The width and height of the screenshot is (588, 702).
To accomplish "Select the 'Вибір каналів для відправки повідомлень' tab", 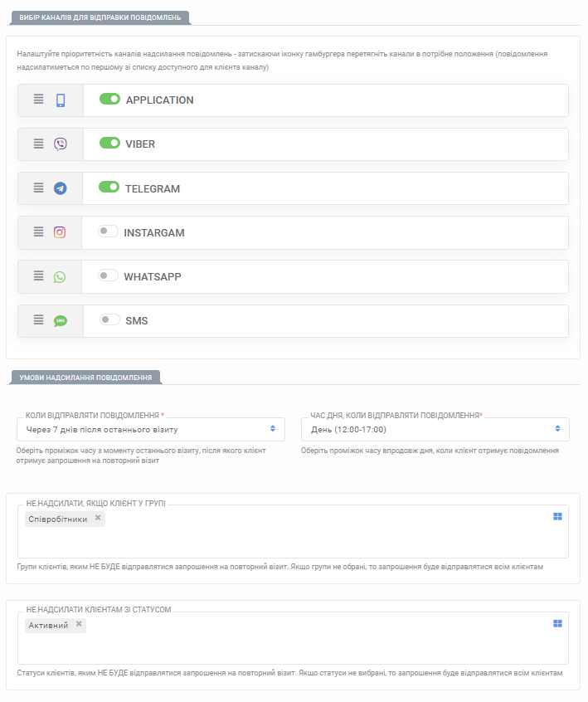I will (100, 18).
